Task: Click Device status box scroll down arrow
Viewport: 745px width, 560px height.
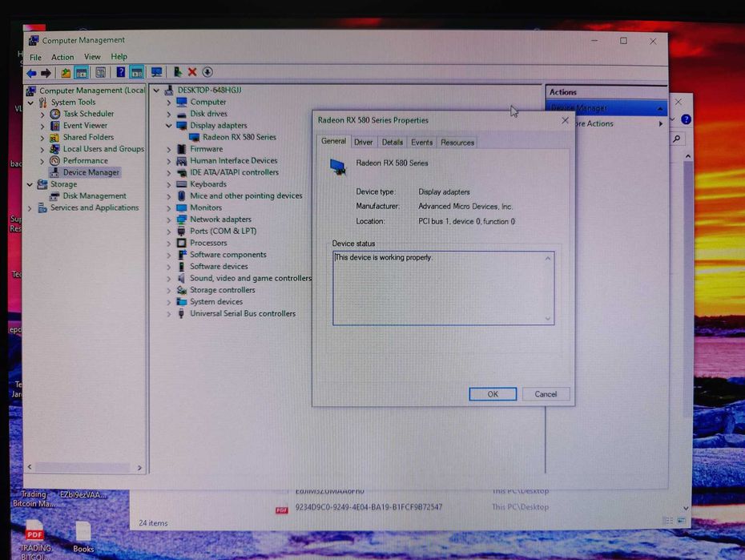Action: click(x=548, y=319)
